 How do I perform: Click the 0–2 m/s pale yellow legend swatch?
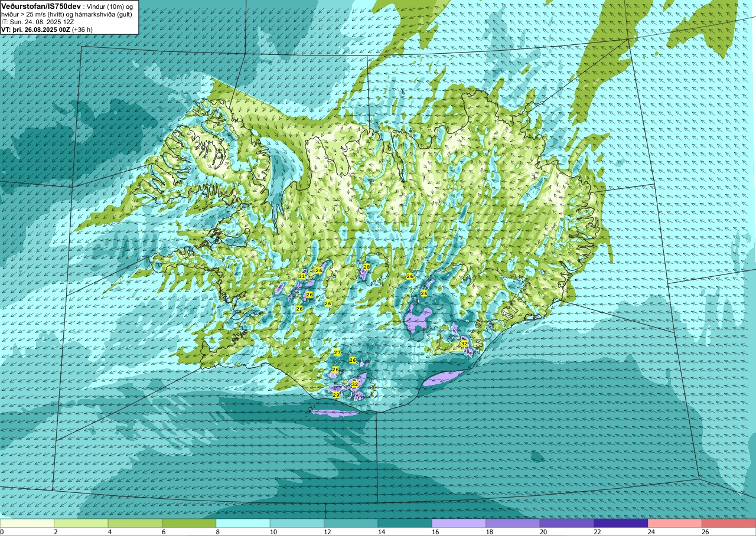click(27, 524)
